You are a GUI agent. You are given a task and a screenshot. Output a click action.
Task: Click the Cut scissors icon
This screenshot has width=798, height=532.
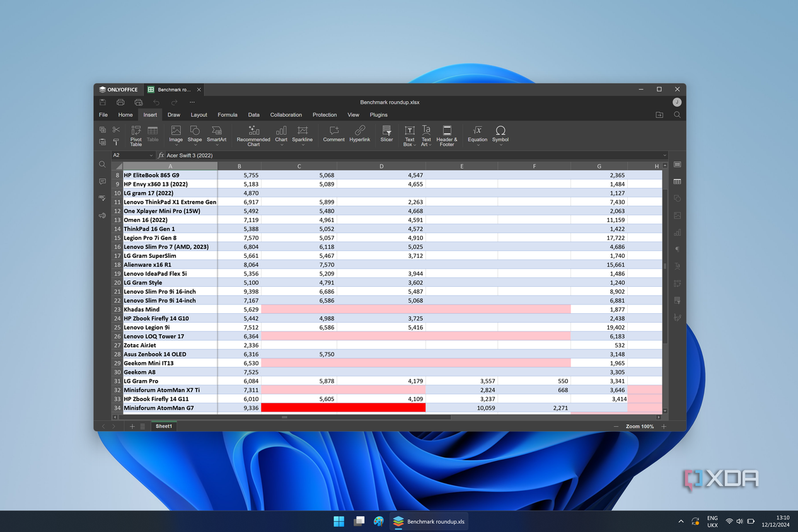coord(116,130)
